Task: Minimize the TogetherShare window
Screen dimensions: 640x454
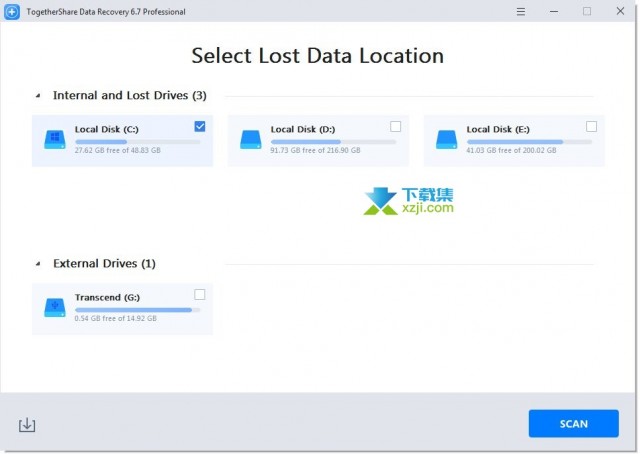Action: point(554,11)
